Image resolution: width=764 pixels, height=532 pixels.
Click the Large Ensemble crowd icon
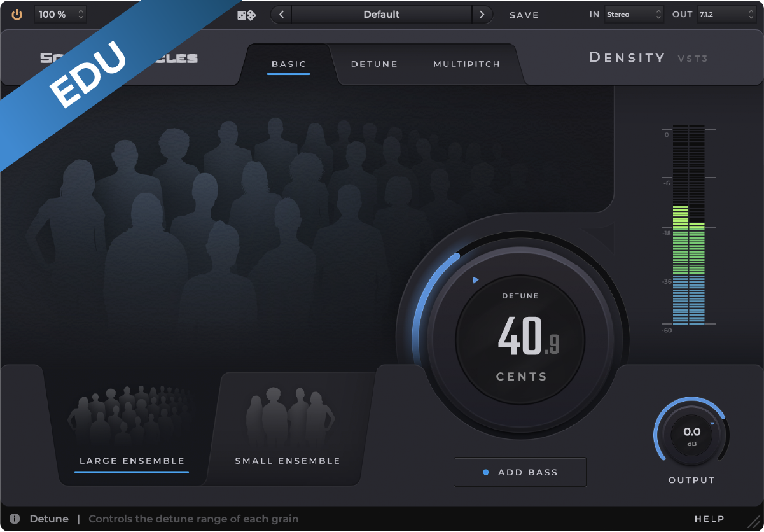tap(131, 415)
